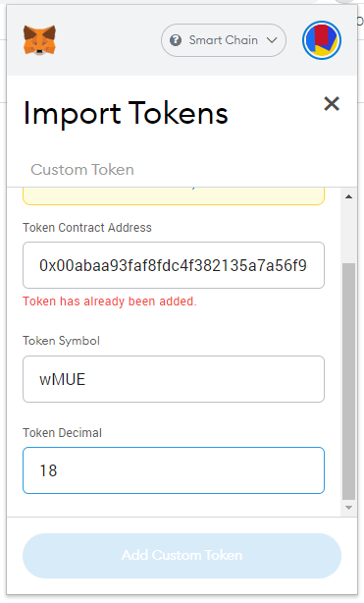
Task: Open the Smart Chain network selector
Action: (x=224, y=40)
